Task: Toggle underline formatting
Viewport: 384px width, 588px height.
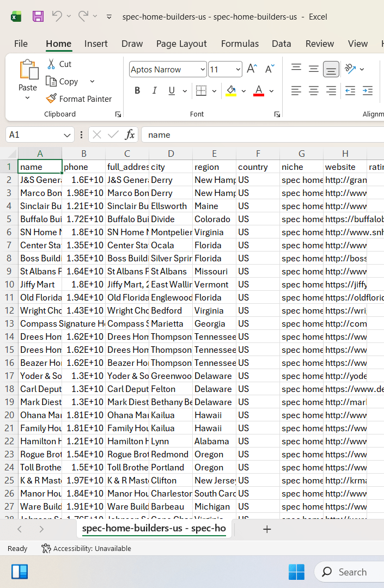Action: [x=172, y=90]
